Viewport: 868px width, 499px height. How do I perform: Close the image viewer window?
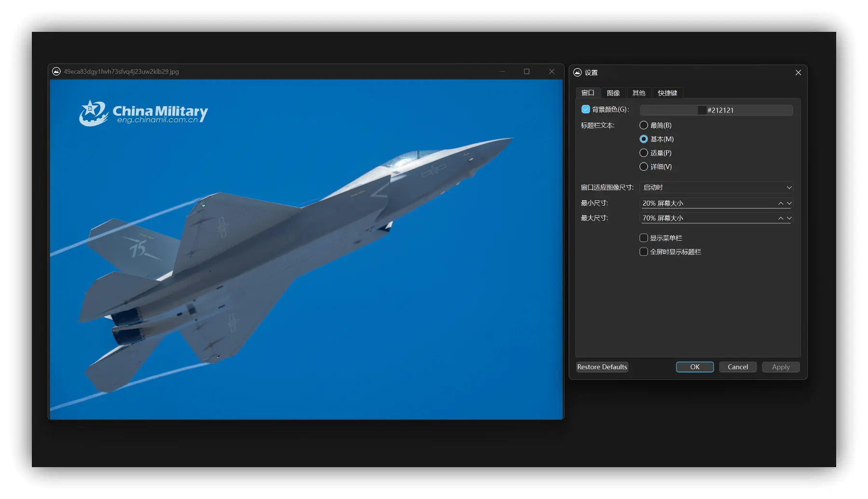pyautogui.click(x=552, y=71)
